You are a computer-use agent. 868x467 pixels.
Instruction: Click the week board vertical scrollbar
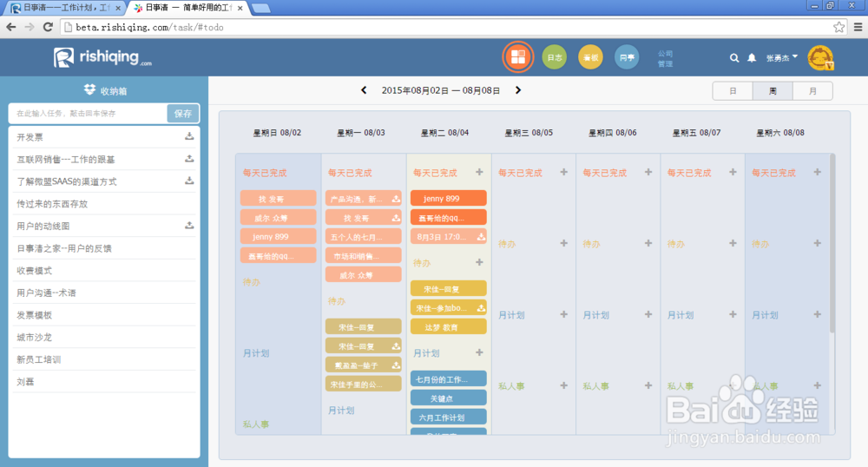832,243
